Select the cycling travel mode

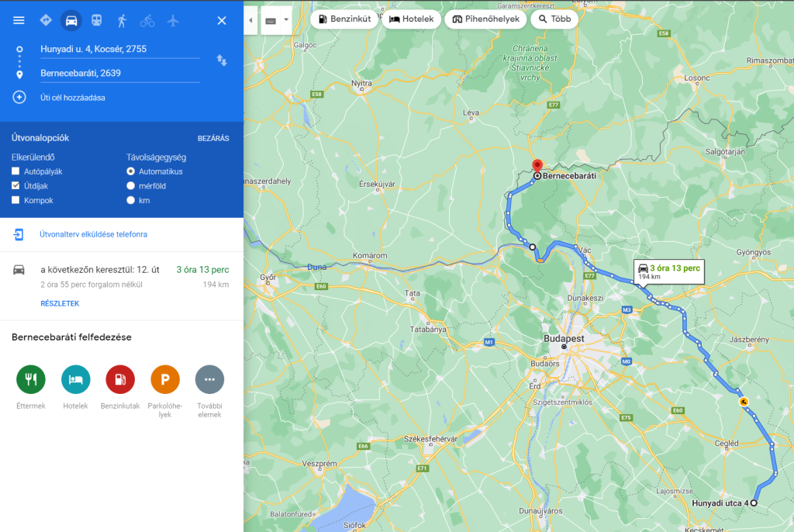click(147, 20)
